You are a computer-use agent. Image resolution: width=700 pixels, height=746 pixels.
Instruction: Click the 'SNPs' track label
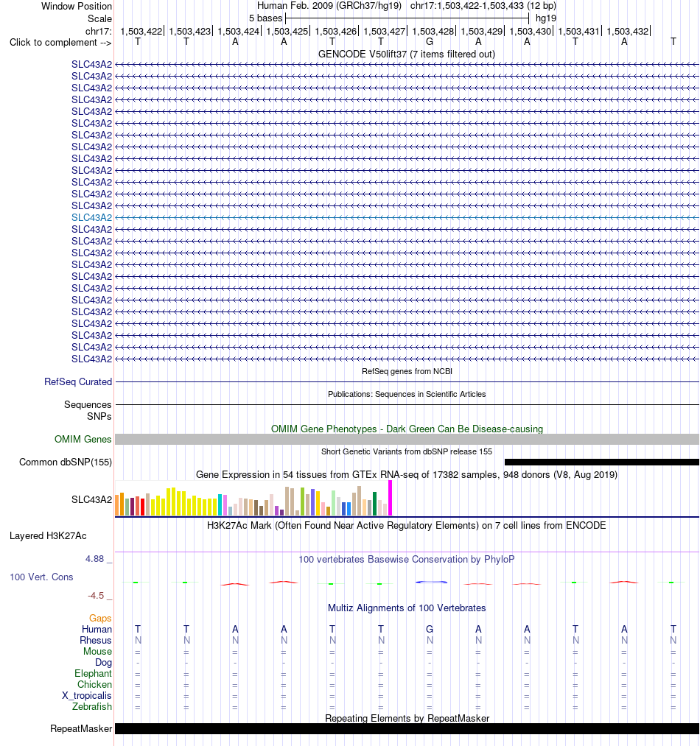pyautogui.click(x=99, y=416)
